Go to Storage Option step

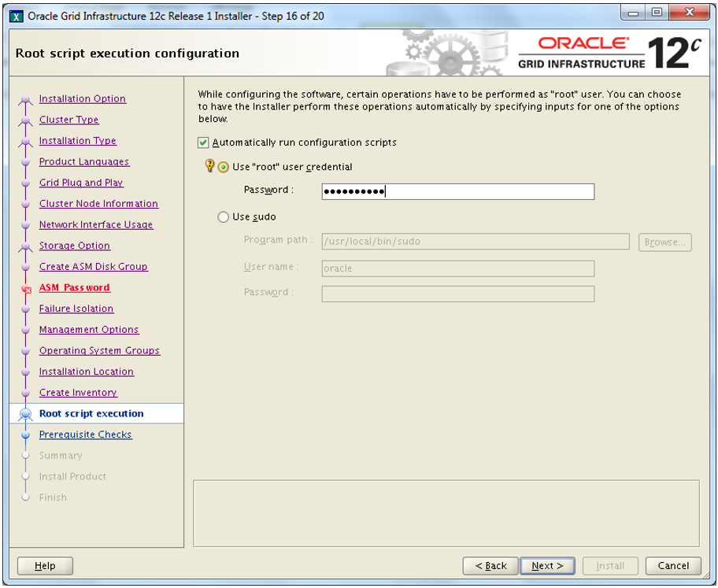(74, 246)
